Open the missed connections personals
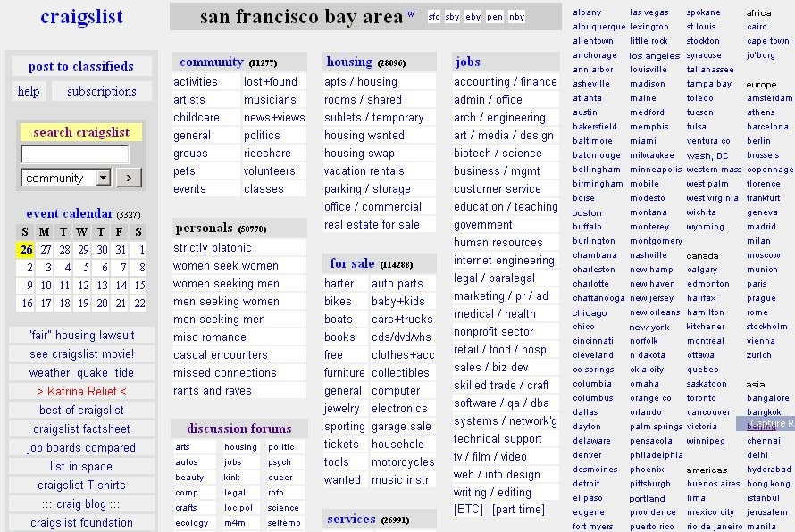The image size is (795, 532). point(224,372)
